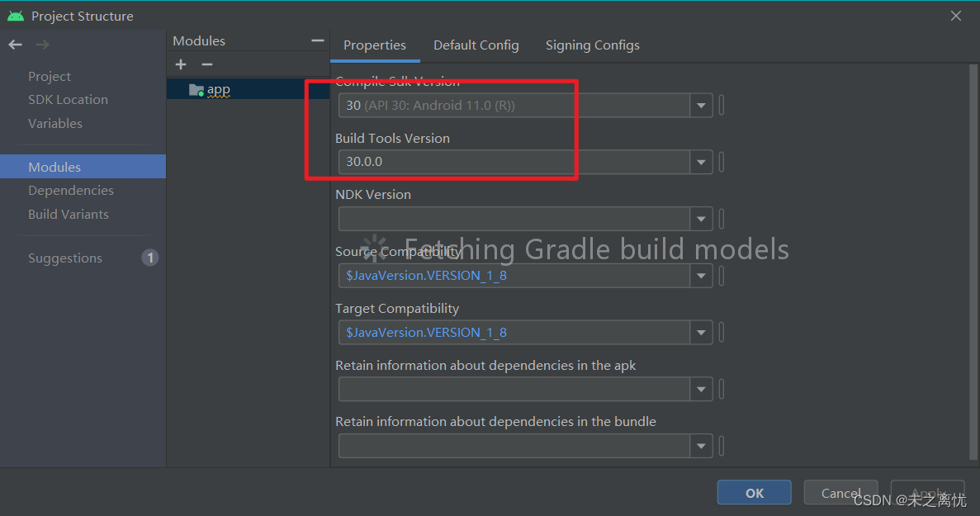This screenshot has width=980, height=516.
Task: Click the Cancel button
Action: pyautogui.click(x=840, y=492)
